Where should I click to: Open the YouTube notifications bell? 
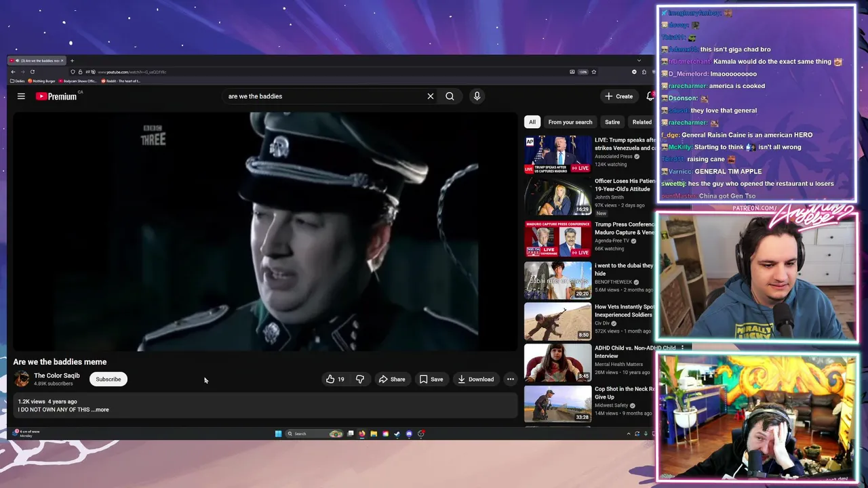[x=650, y=96]
